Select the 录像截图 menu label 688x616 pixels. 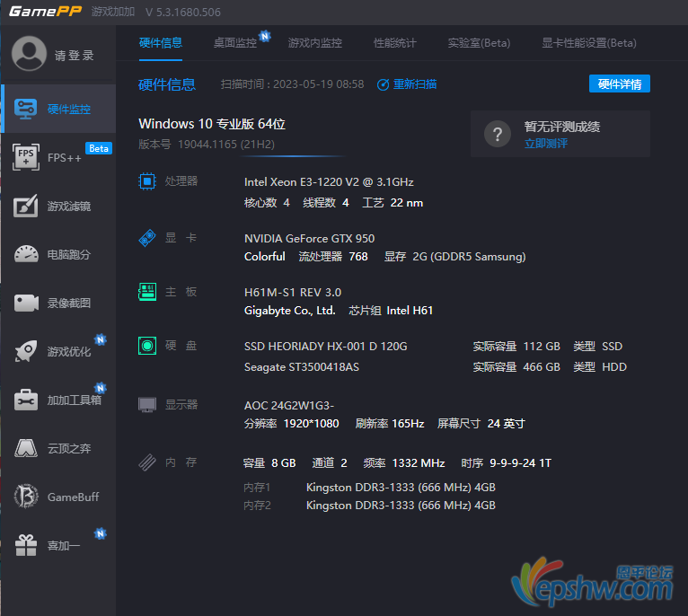click(x=69, y=304)
